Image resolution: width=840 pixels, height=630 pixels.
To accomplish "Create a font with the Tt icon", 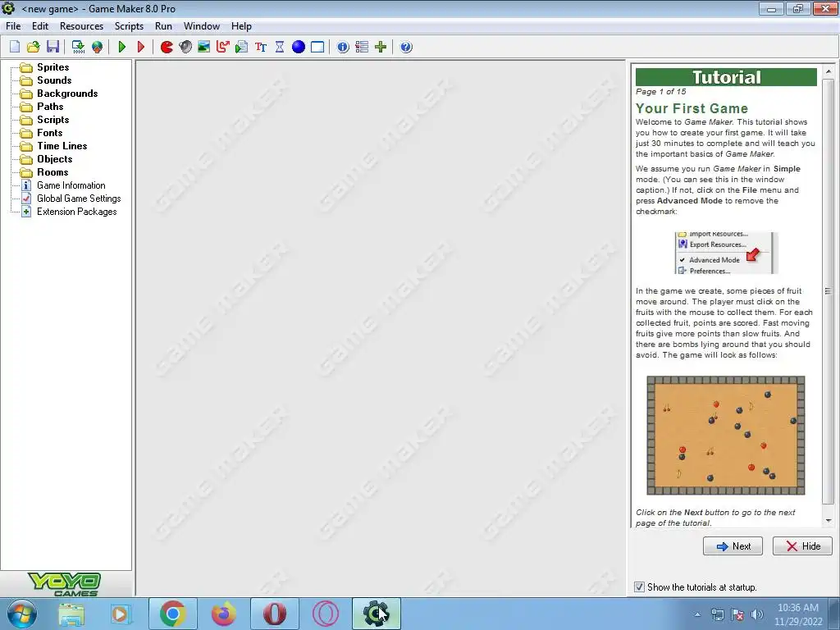I will point(261,47).
